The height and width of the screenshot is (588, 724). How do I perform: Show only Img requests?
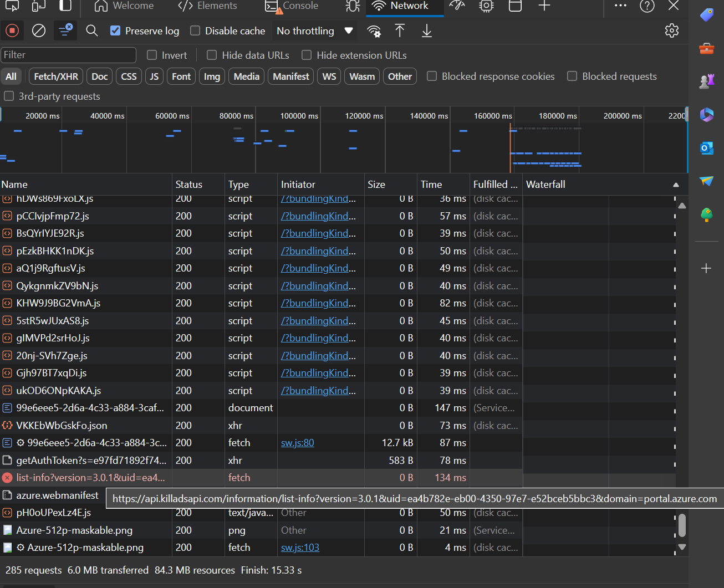coord(212,76)
